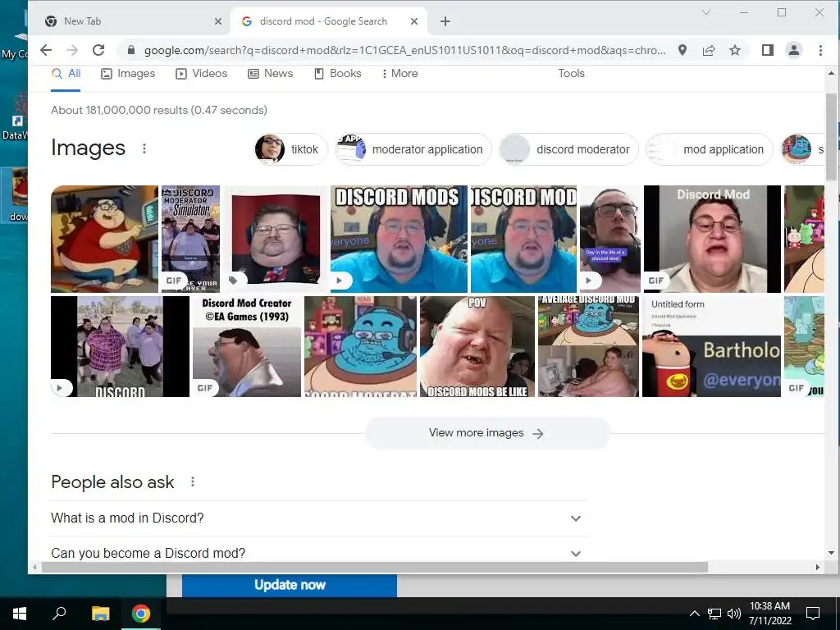Show hidden system tray icons
Screen dimensions: 840x630
pyautogui.click(x=694, y=614)
